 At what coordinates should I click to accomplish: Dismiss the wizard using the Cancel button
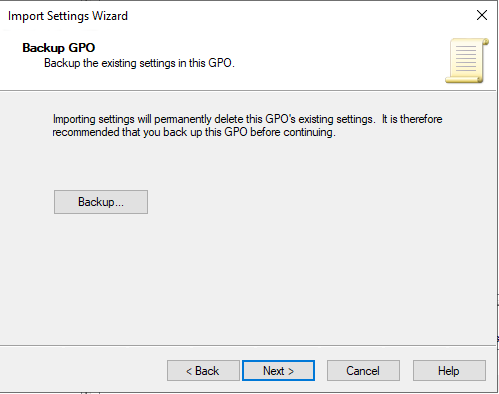tap(363, 370)
